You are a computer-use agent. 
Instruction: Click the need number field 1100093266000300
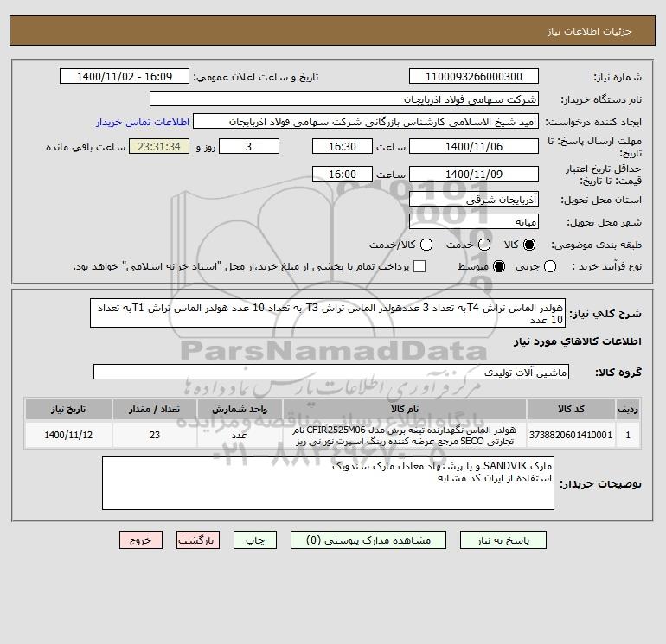pyautogui.click(x=474, y=76)
